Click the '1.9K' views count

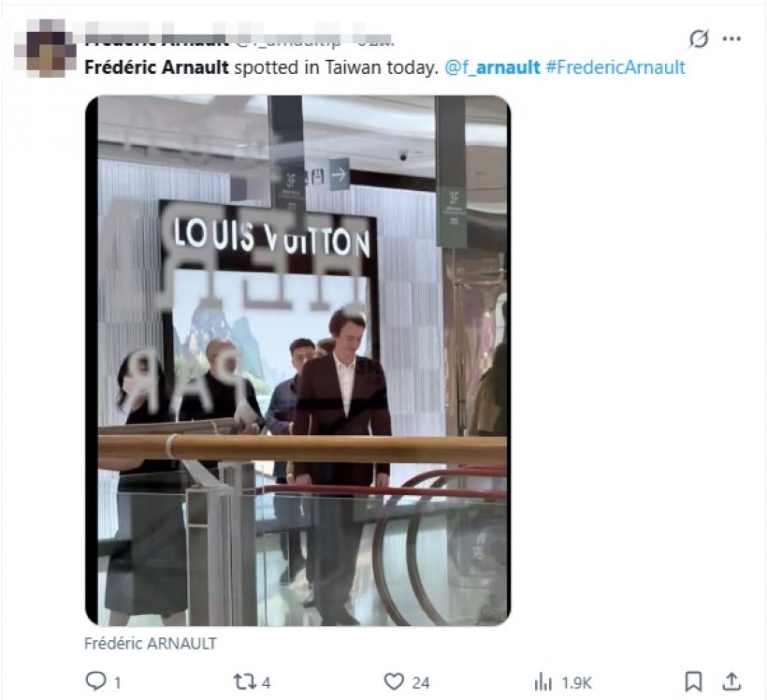(576, 682)
